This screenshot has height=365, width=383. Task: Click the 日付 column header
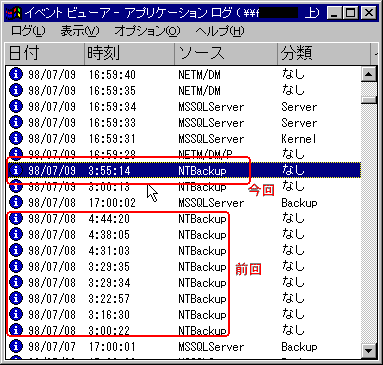click(x=45, y=53)
